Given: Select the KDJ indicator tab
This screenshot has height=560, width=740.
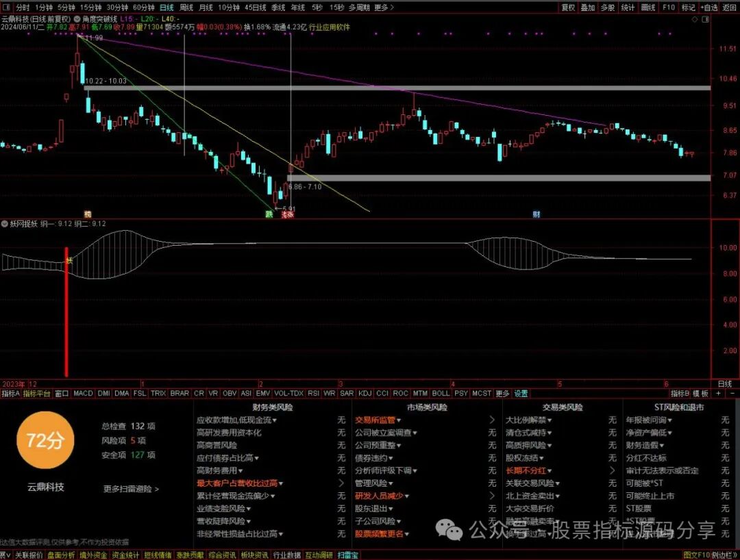Looking at the screenshot, I should (365, 393).
